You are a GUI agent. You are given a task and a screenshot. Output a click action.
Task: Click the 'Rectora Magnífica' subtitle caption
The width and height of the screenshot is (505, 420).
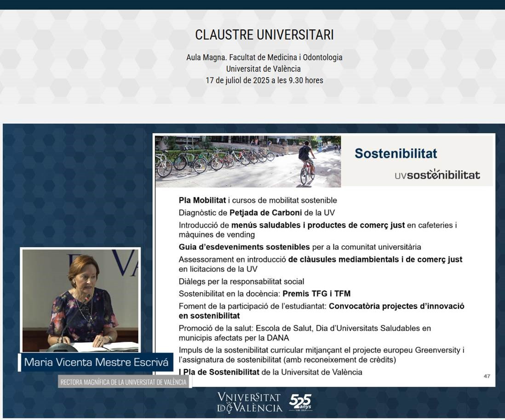point(123,382)
